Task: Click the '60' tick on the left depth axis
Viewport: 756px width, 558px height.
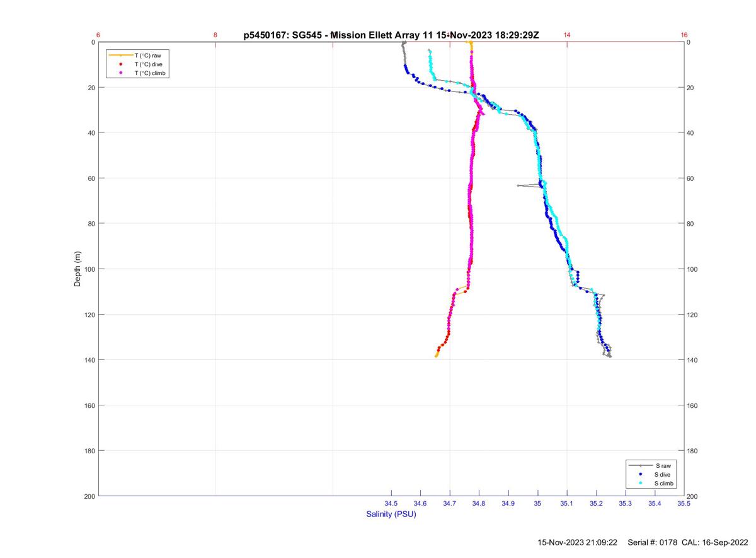Action: point(91,178)
